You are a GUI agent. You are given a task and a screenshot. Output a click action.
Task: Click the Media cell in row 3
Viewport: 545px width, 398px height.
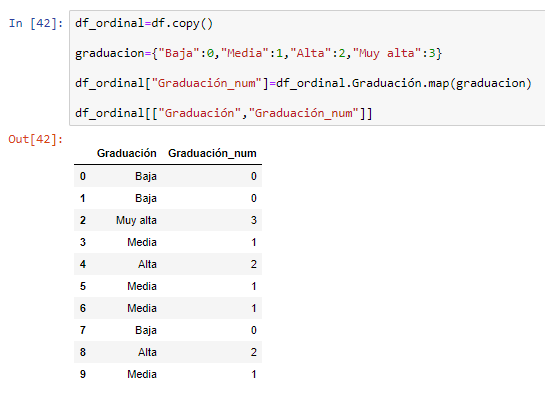pos(142,242)
